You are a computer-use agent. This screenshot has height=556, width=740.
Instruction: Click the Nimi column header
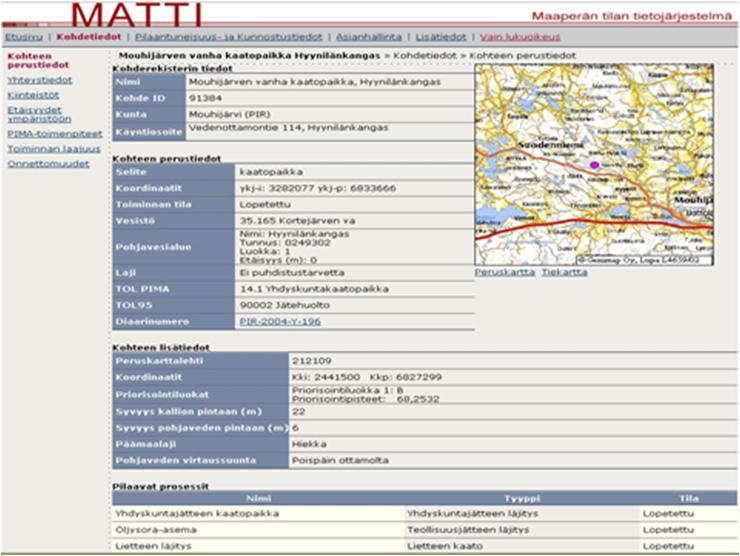coord(258,498)
